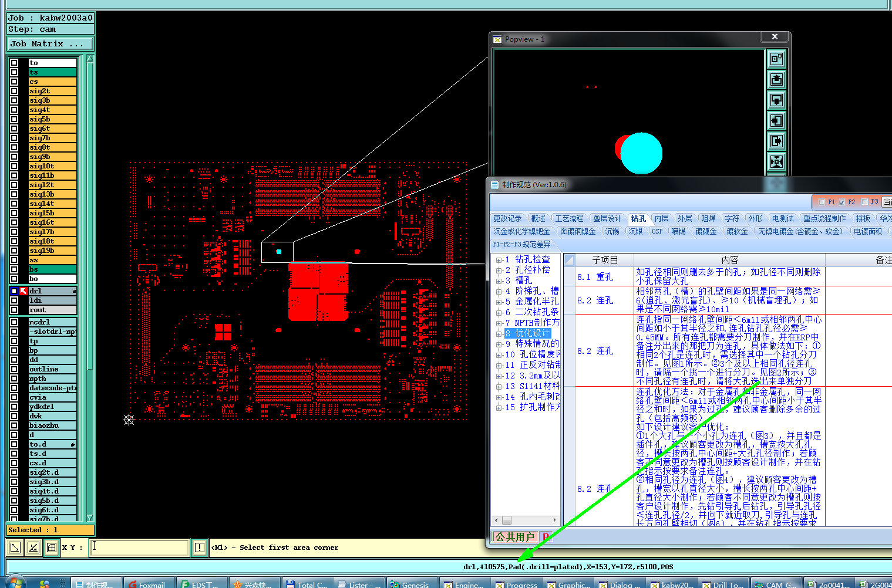Click the grid snap icon left of X Y
Screen dimensions: 892x588
pyautogui.click(x=52, y=548)
